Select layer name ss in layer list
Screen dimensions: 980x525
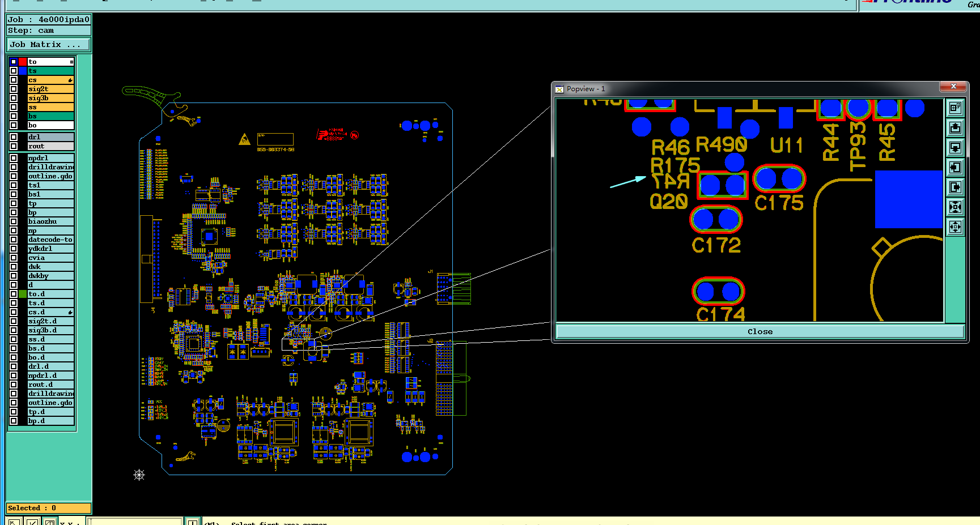point(51,107)
